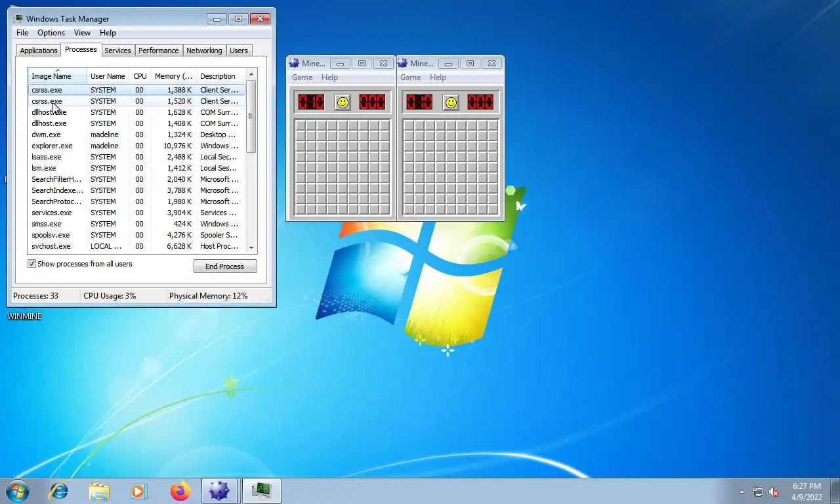Image resolution: width=840 pixels, height=504 pixels.
Task: Click the process list scrollbar thumb
Action: [251, 116]
